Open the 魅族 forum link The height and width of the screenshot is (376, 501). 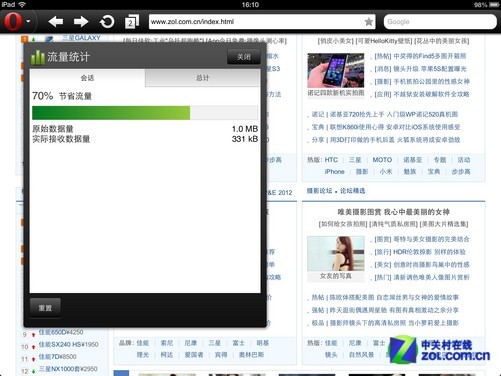pyautogui.click(x=410, y=172)
